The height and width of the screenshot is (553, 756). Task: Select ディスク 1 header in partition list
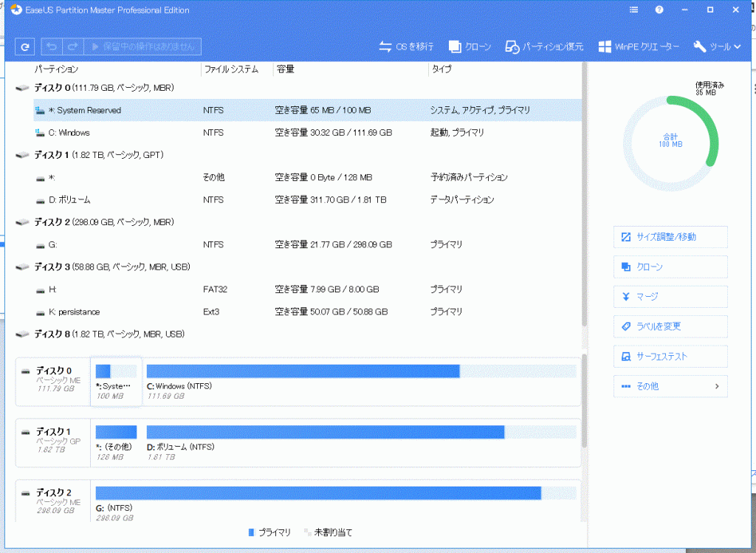pyautogui.click(x=99, y=155)
